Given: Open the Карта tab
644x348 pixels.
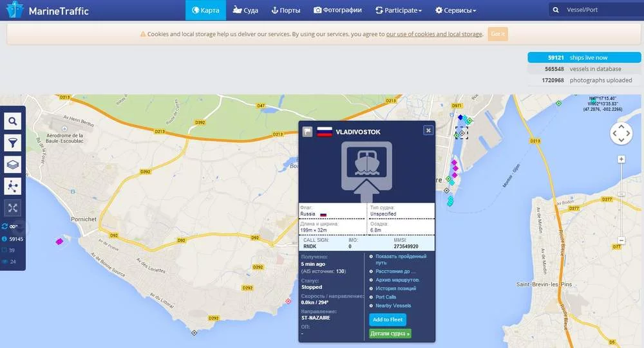Looking at the screenshot, I should point(205,10).
